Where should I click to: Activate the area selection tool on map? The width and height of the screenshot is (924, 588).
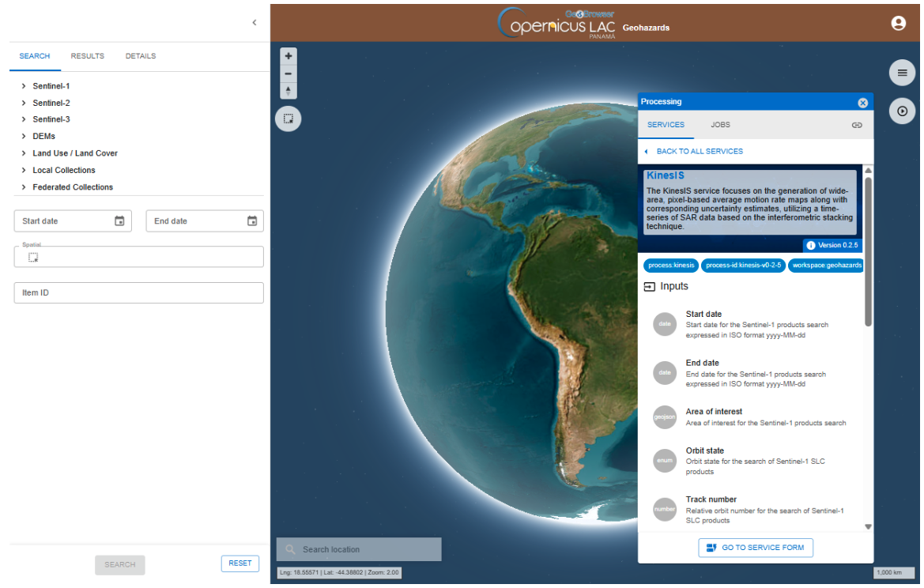[x=289, y=119]
